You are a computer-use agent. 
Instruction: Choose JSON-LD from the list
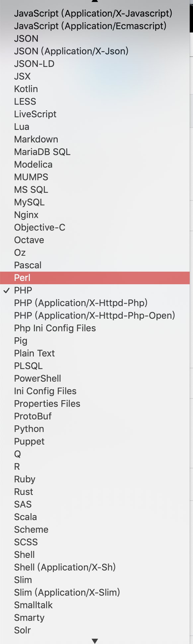click(x=95, y=64)
